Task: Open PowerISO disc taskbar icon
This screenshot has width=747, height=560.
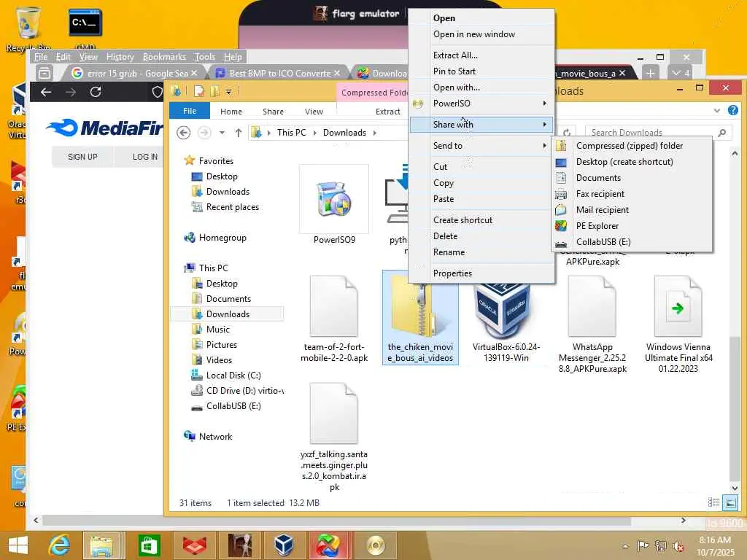Action: point(376,545)
